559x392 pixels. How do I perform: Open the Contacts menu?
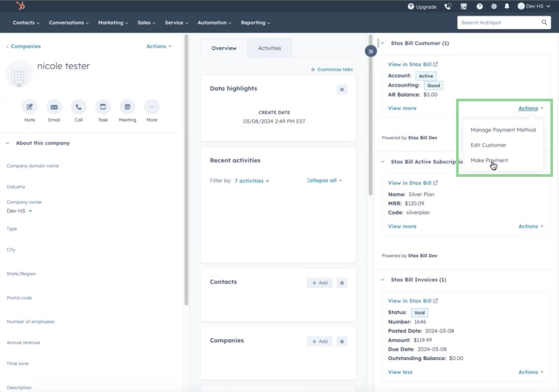[26, 22]
